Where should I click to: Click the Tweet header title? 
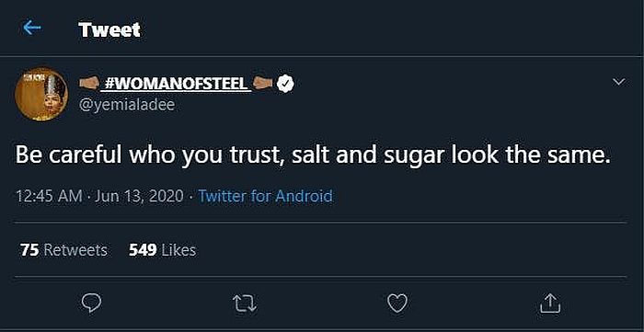[x=109, y=29]
